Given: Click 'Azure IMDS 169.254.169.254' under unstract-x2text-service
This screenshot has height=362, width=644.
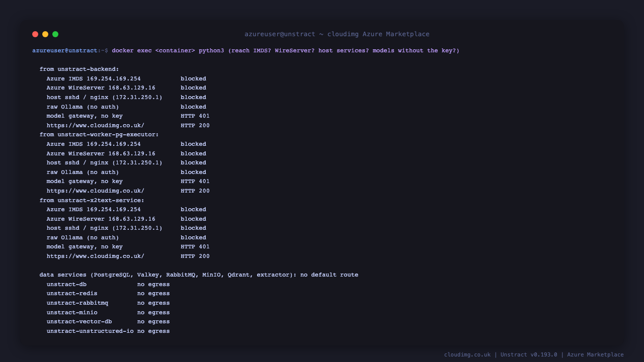Looking at the screenshot, I should click(94, 210).
